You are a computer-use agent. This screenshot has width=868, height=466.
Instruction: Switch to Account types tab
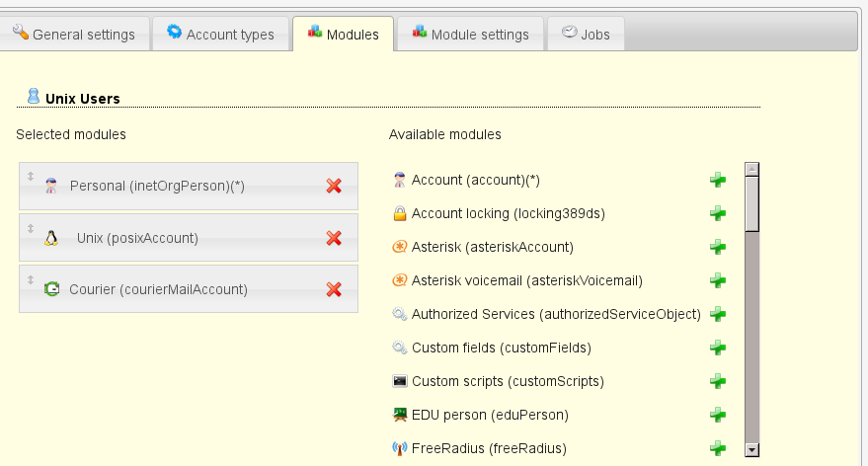coord(220,34)
